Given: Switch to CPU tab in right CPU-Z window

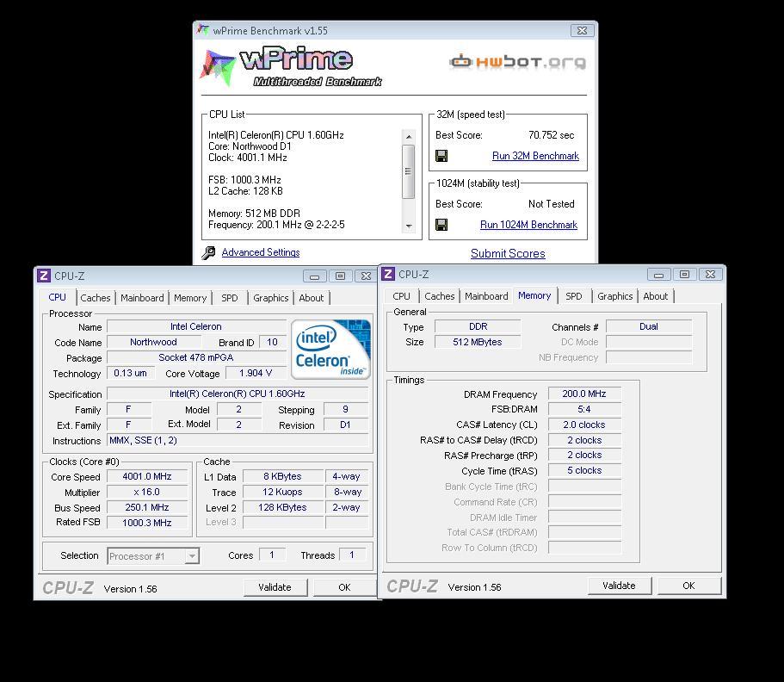Looking at the screenshot, I should [x=401, y=296].
